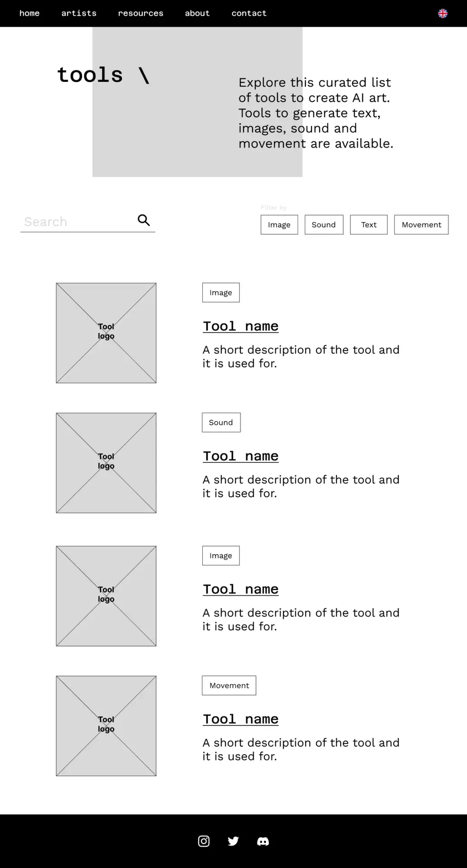This screenshot has width=467, height=868.
Task: Toggle the Sound filter button
Action: pos(324,225)
